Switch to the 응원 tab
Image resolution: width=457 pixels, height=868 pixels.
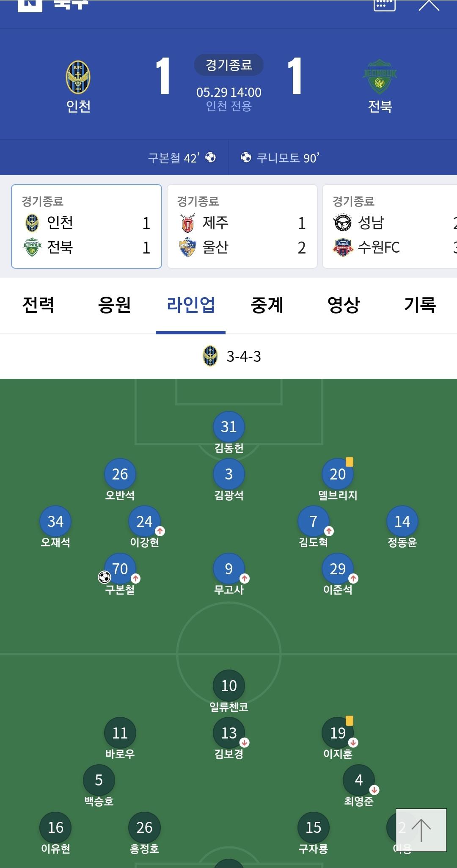click(x=114, y=305)
